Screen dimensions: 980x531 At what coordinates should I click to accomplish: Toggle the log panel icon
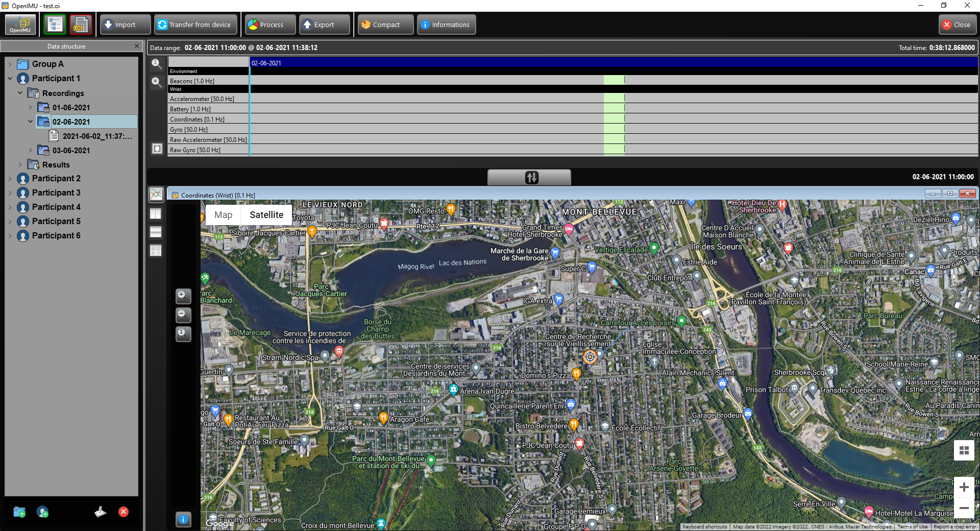(81, 25)
